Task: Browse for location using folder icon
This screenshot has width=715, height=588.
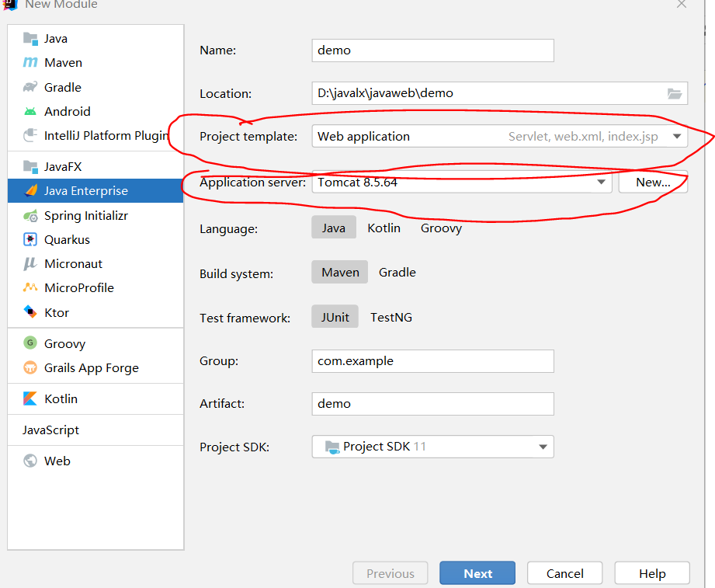Action: tap(675, 93)
